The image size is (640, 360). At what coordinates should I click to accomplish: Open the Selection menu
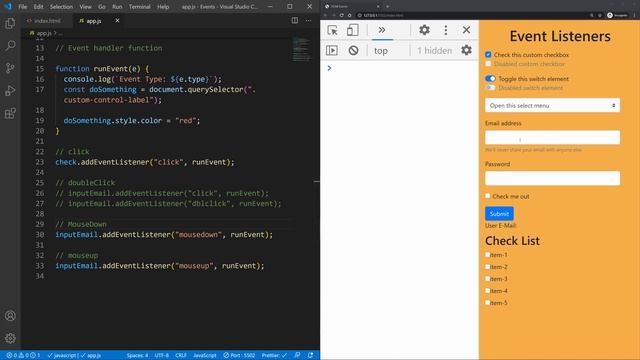61,7
